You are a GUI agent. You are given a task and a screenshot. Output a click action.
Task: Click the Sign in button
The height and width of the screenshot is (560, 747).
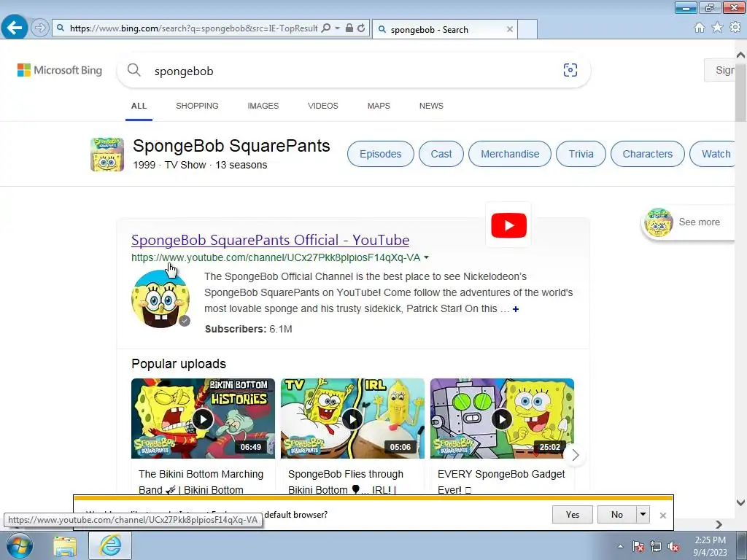720,70
